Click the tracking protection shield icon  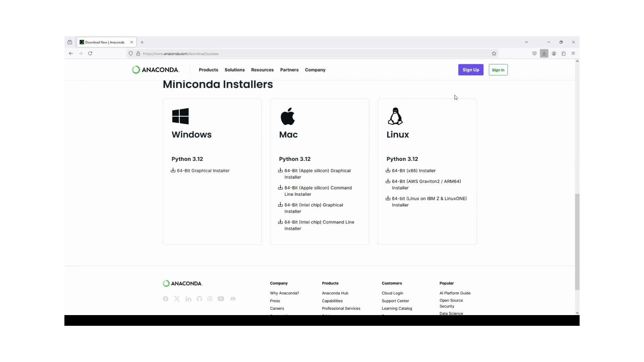(x=131, y=53)
